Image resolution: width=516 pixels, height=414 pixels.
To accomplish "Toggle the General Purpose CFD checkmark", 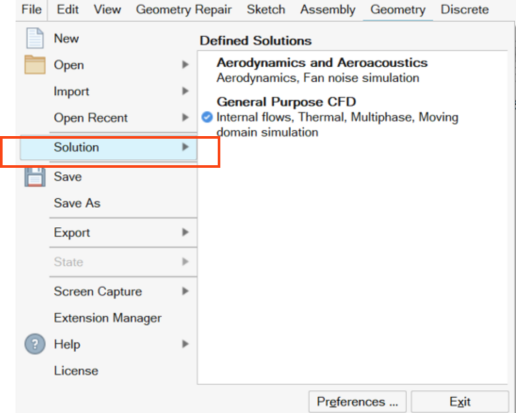I will coord(207,117).
